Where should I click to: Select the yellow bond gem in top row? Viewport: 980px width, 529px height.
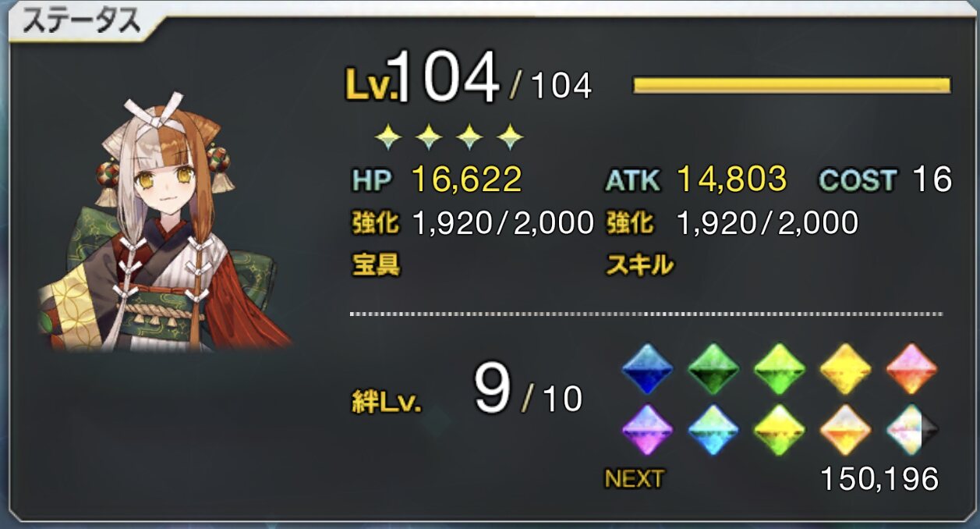click(846, 368)
